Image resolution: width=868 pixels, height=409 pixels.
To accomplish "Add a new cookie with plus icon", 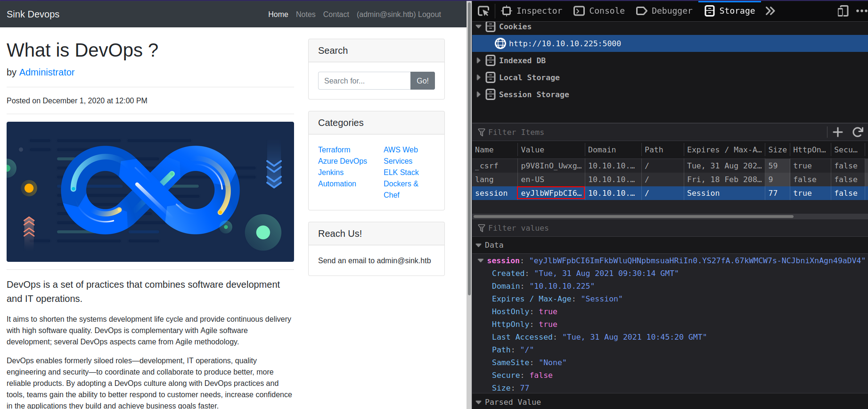I will tap(838, 132).
